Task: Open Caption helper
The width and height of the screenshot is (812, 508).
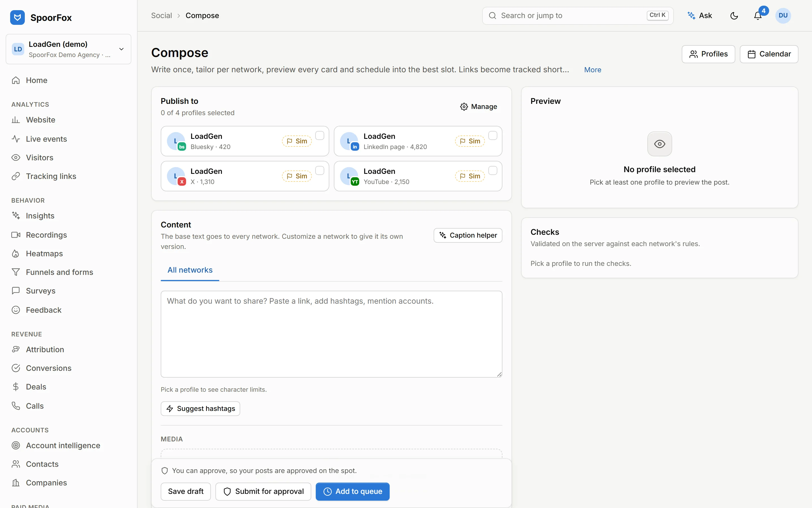Action: (468, 235)
